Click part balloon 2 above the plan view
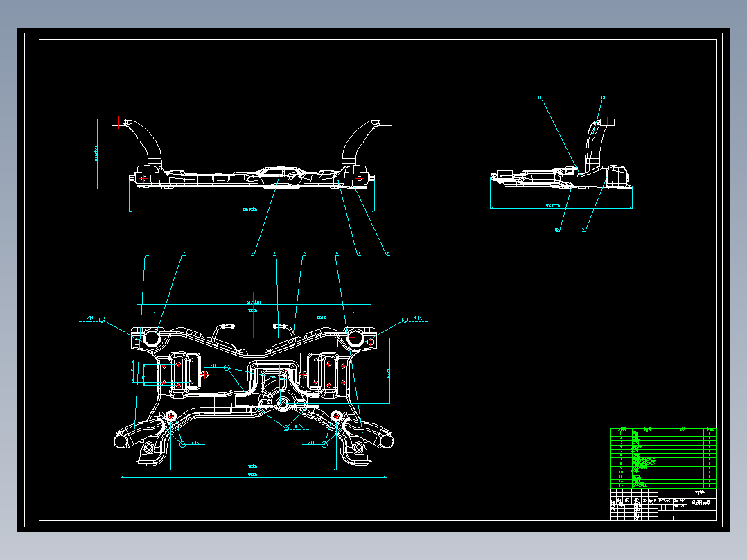This screenshot has height=560, width=747. tap(184, 254)
